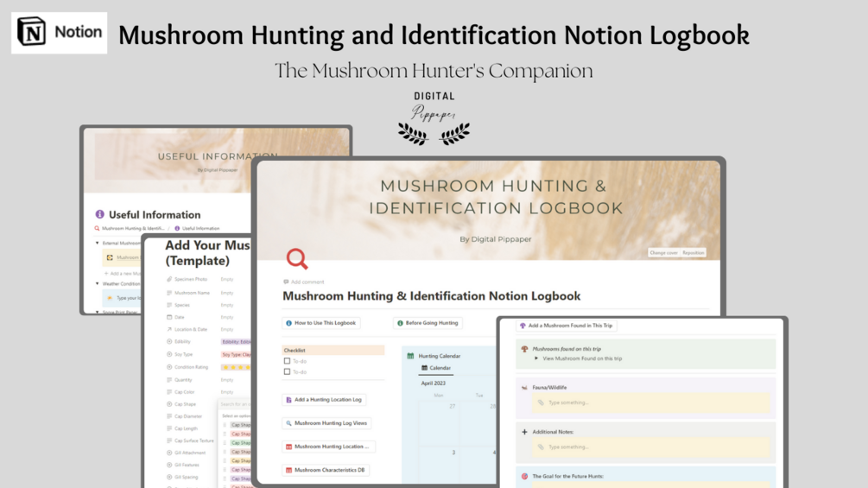
Task: Click the purple info icon beside Useful Information
Action: (x=99, y=214)
